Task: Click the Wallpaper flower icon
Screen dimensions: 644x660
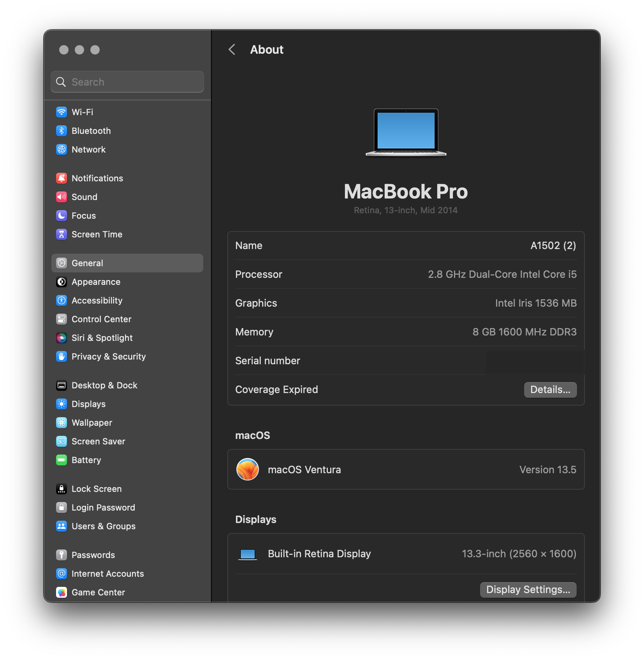Action: click(x=62, y=423)
